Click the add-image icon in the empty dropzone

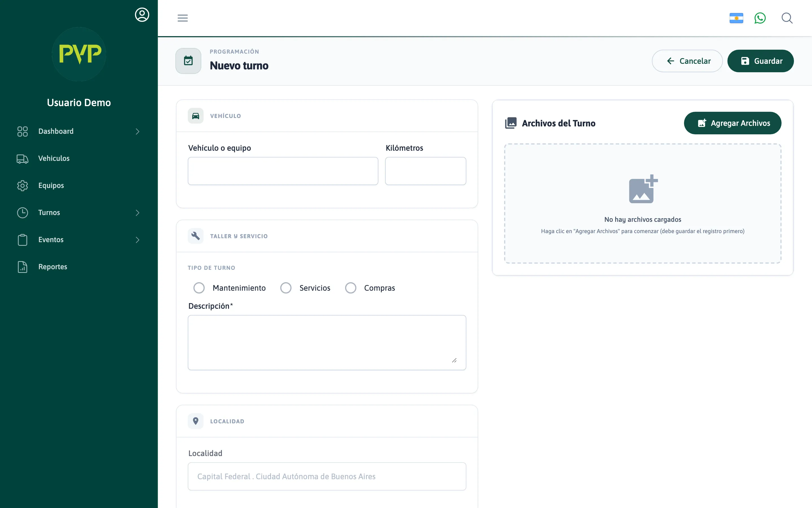point(643,189)
